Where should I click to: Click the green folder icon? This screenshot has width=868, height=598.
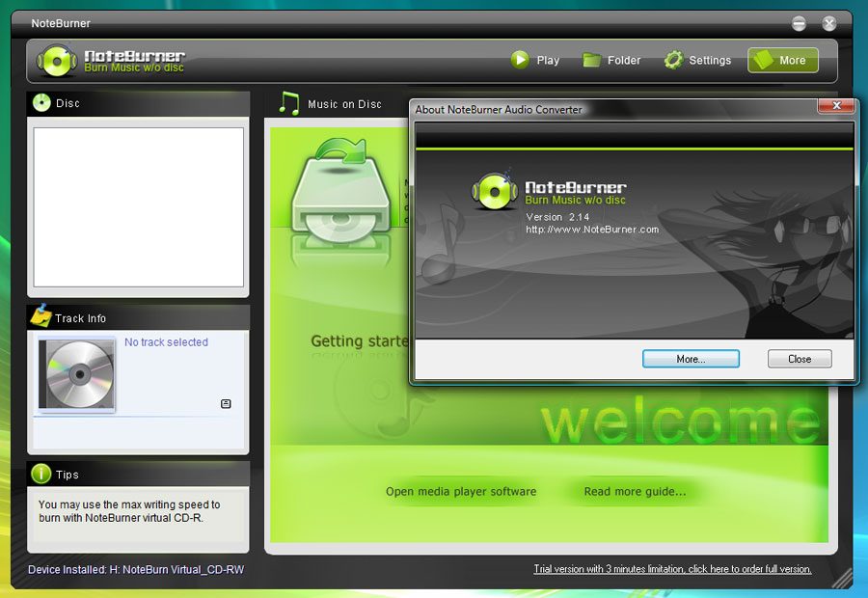(592, 59)
